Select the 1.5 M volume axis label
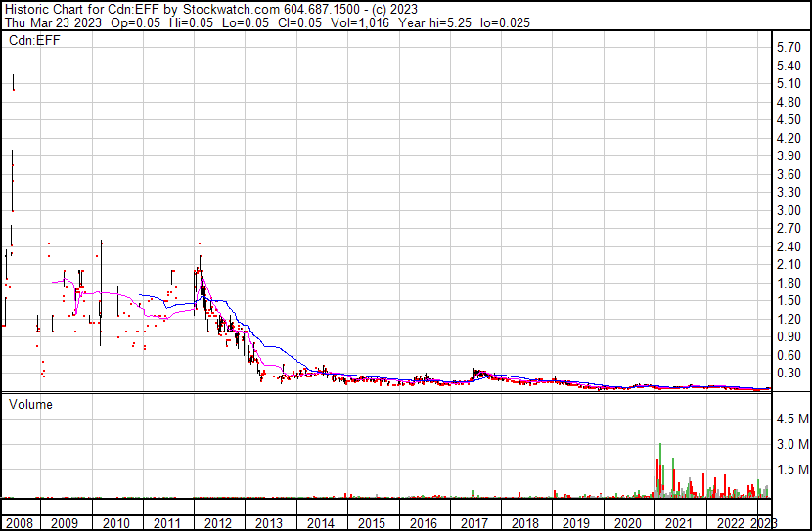The width and height of the screenshot is (812, 531). 790,470
